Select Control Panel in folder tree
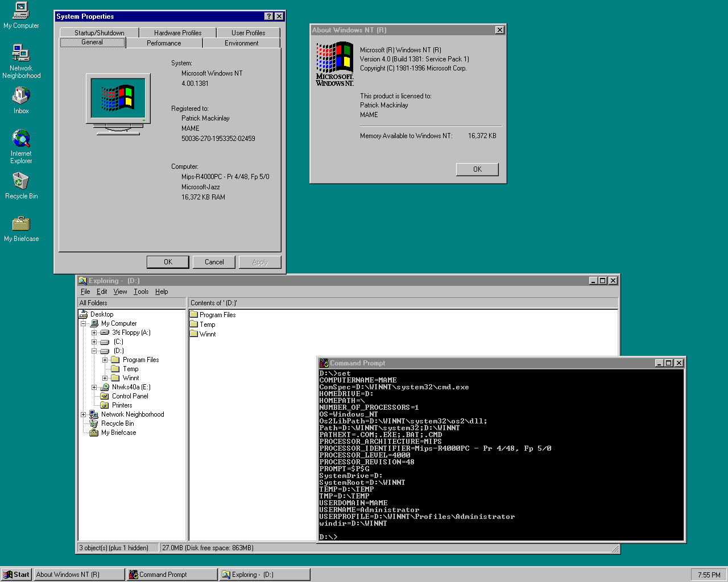 pyautogui.click(x=130, y=396)
